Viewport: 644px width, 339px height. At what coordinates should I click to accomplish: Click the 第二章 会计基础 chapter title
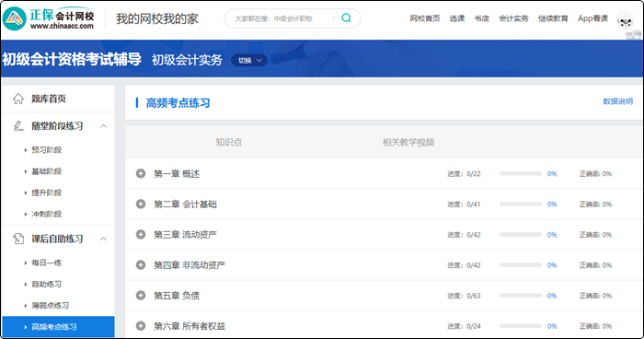(x=185, y=205)
